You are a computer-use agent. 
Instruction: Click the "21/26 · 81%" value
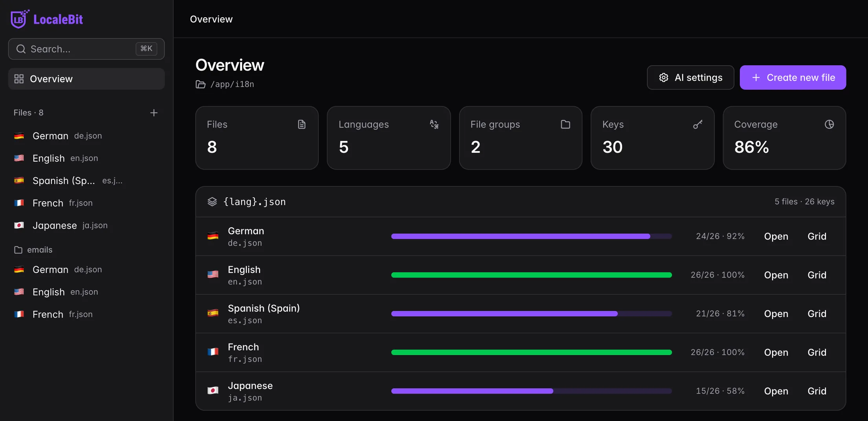(720, 314)
